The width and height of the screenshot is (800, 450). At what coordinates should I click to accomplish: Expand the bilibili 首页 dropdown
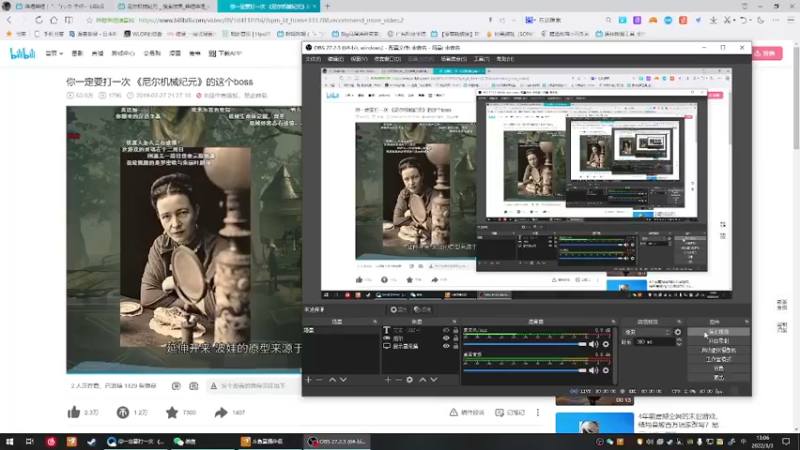coord(54,53)
